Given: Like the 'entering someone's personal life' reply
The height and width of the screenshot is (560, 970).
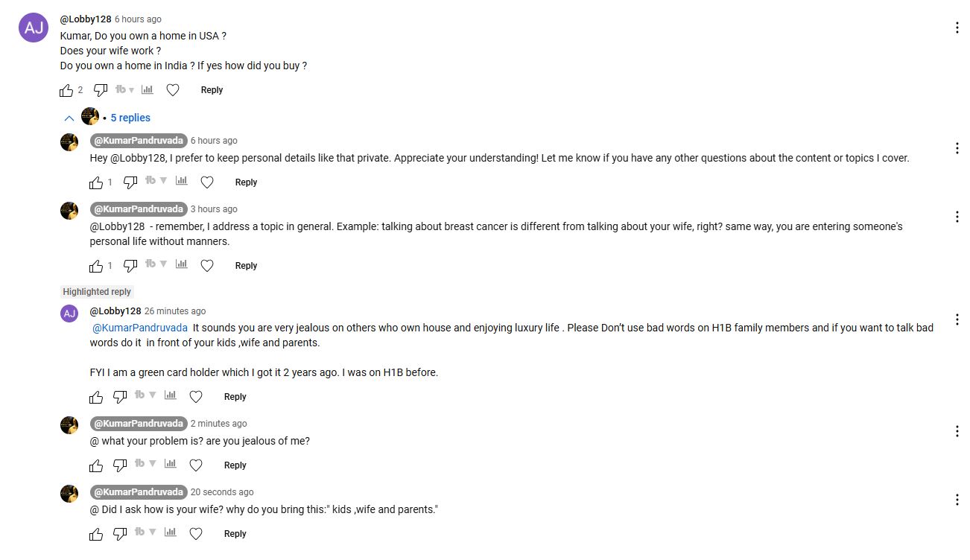Looking at the screenshot, I should [96, 266].
